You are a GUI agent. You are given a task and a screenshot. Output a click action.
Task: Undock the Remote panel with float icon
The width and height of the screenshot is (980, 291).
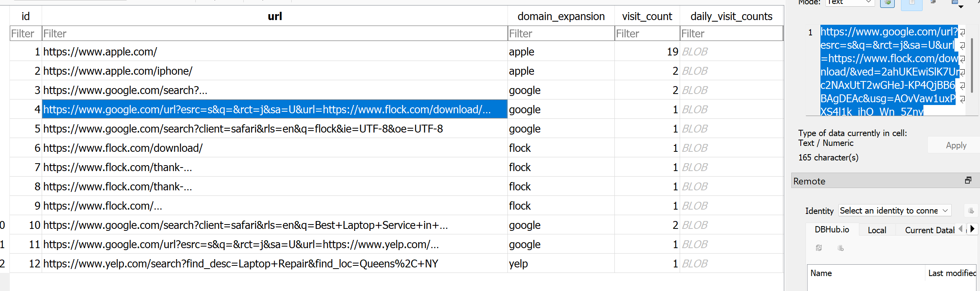click(968, 180)
